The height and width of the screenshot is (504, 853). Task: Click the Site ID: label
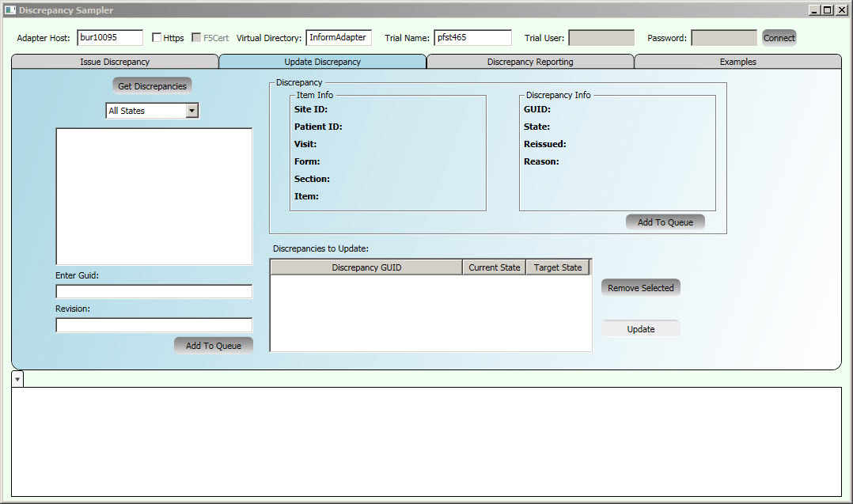pyautogui.click(x=311, y=109)
